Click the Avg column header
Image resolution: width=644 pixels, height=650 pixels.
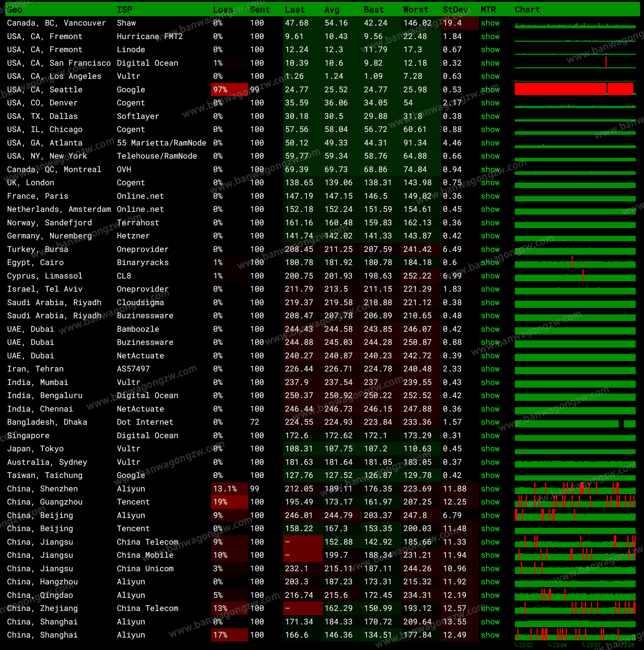click(332, 10)
